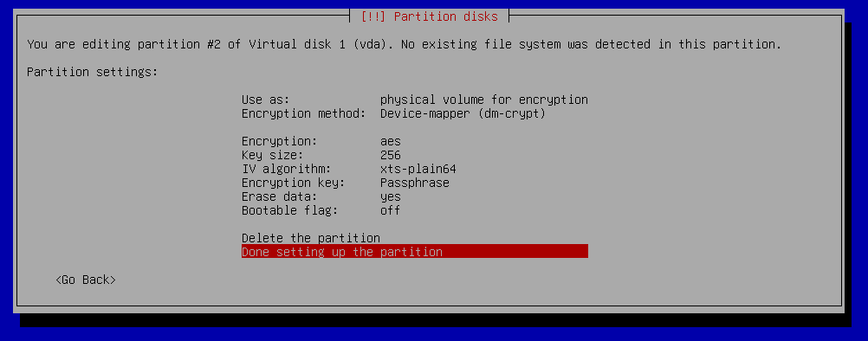Switch the Erase data "yes" value

[391, 196]
